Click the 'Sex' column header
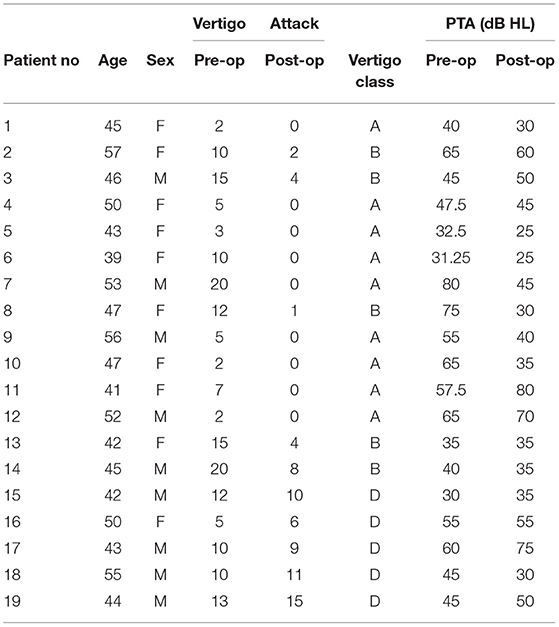The image size is (559, 627). click(160, 60)
